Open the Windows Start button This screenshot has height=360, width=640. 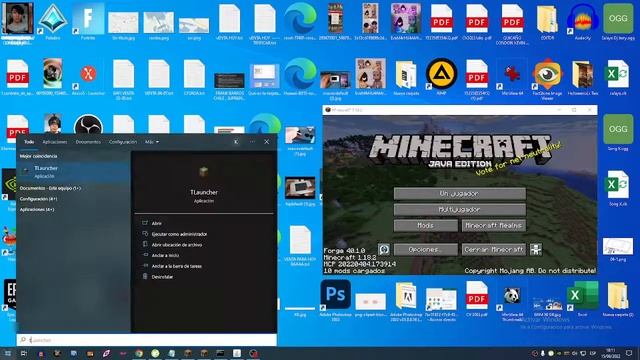click(x=8, y=353)
